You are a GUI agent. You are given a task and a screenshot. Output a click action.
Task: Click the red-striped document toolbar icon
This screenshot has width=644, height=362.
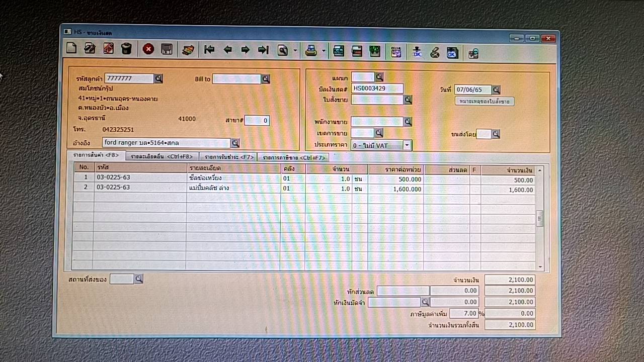coord(357,50)
